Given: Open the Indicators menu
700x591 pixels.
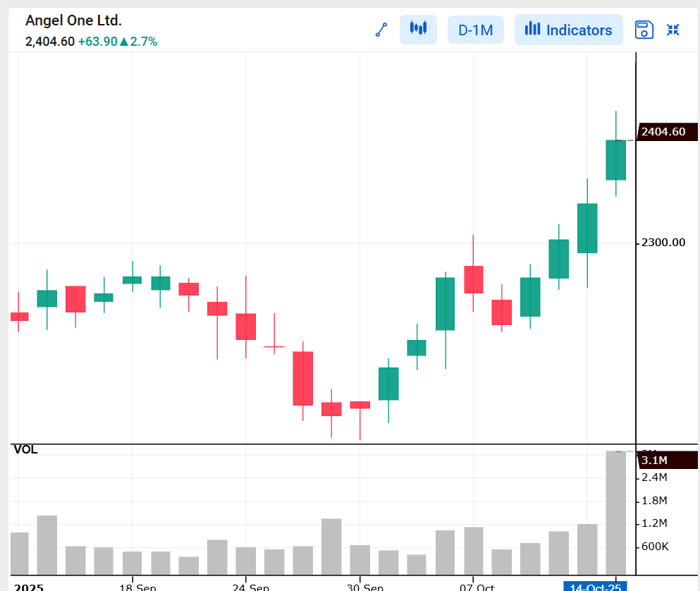Looking at the screenshot, I should [x=568, y=30].
